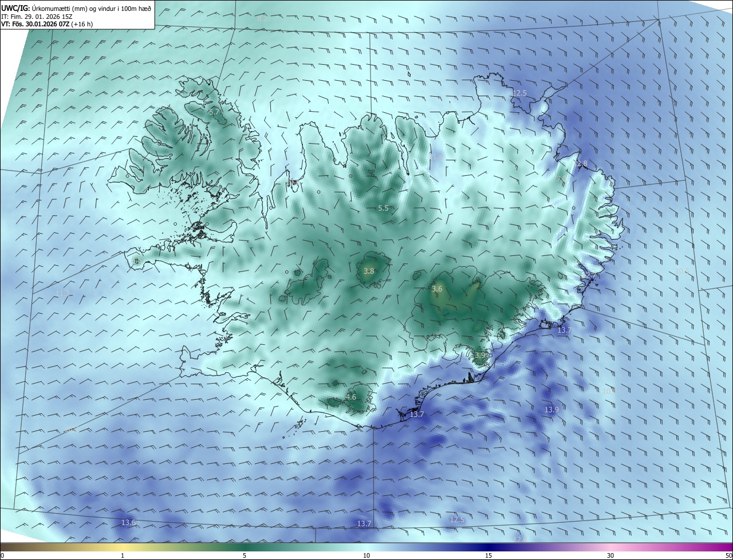Click the 5.5 value label on the map

(383, 208)
